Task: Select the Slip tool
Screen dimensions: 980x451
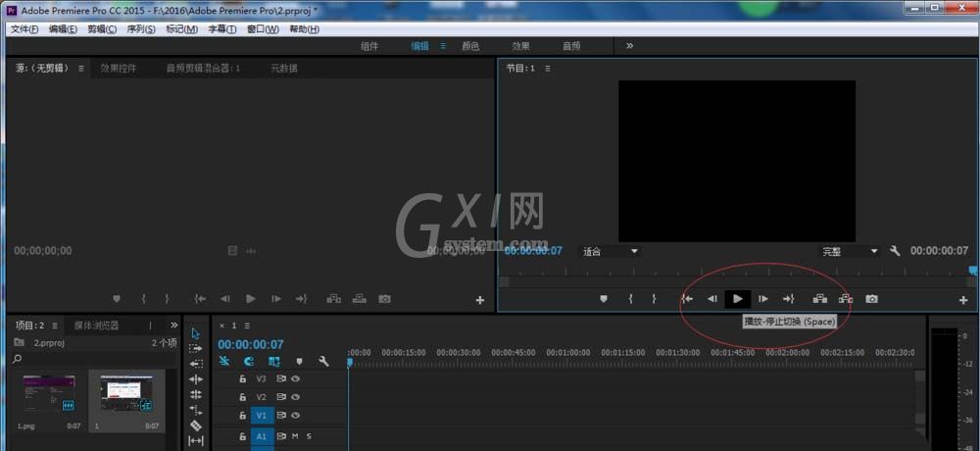Action: point(196,440)
